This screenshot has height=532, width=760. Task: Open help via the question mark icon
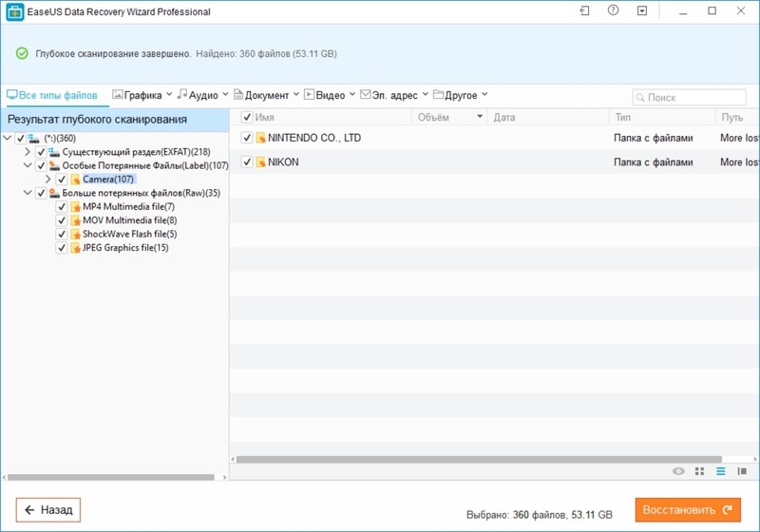point(613,11)
